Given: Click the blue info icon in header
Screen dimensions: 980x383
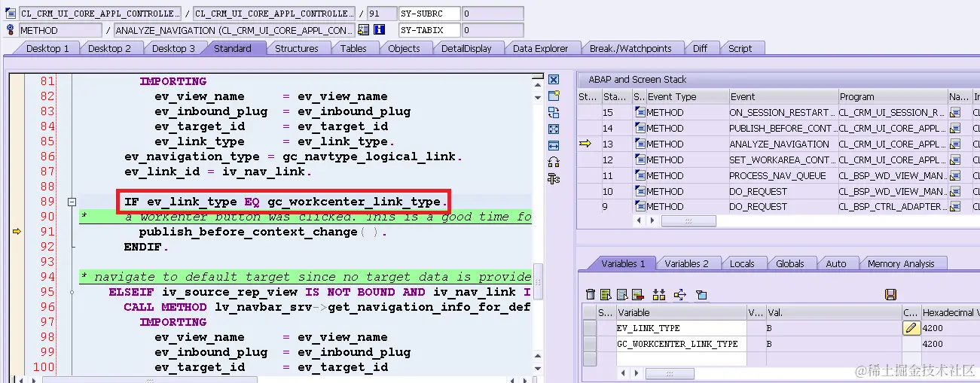Looking at the screenshot, I should click(x=379, y=30).
